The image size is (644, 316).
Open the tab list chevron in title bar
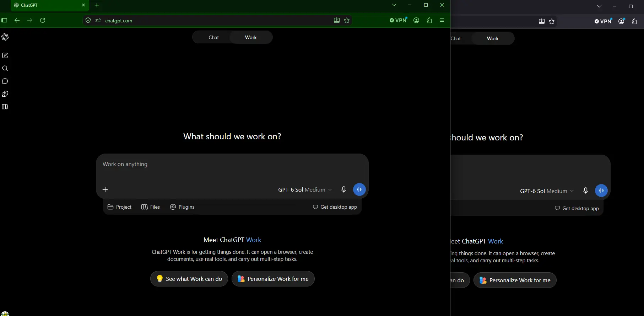point(394,5)
